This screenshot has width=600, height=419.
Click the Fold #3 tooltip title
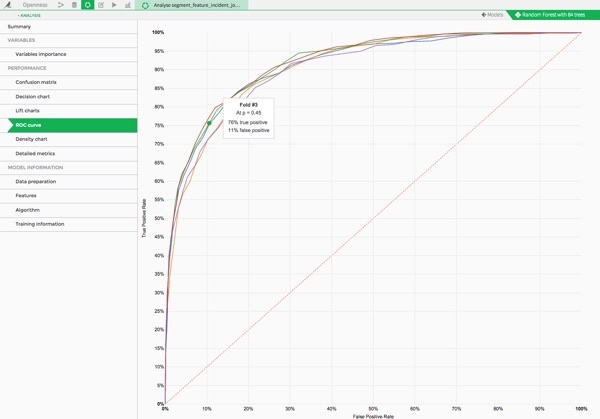249,105
